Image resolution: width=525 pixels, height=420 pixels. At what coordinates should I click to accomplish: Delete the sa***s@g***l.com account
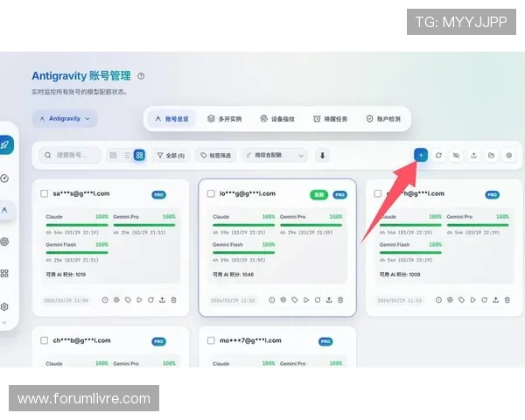[x=173, y=300]
